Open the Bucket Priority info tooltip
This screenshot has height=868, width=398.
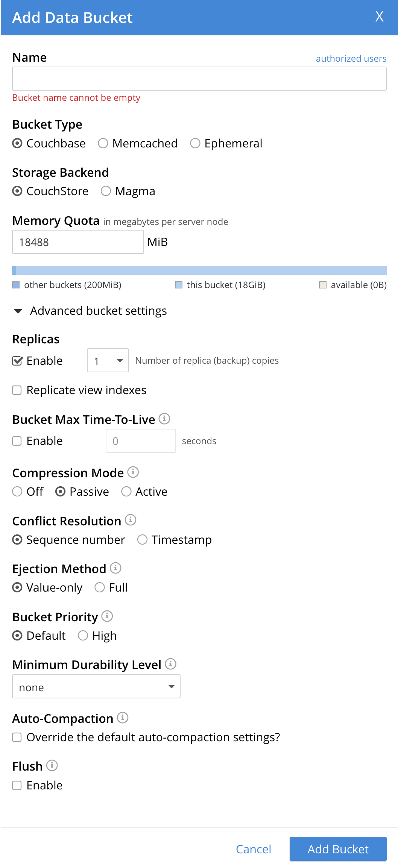(x=108, y=616)
